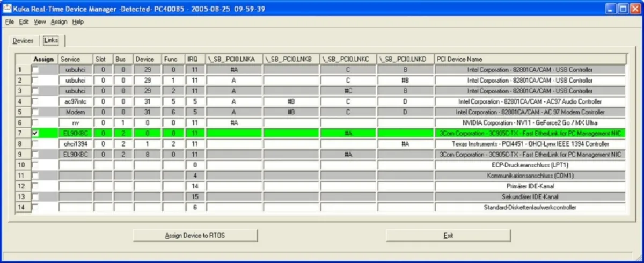This screenshot has height=263, width=644.
Task: Open the Edit menu
Action: click(x=24, y=22)
